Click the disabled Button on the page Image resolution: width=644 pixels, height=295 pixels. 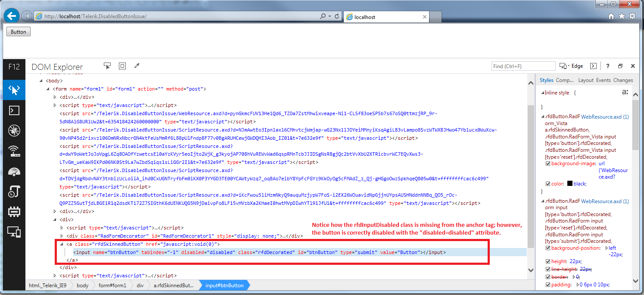point(19,31)
